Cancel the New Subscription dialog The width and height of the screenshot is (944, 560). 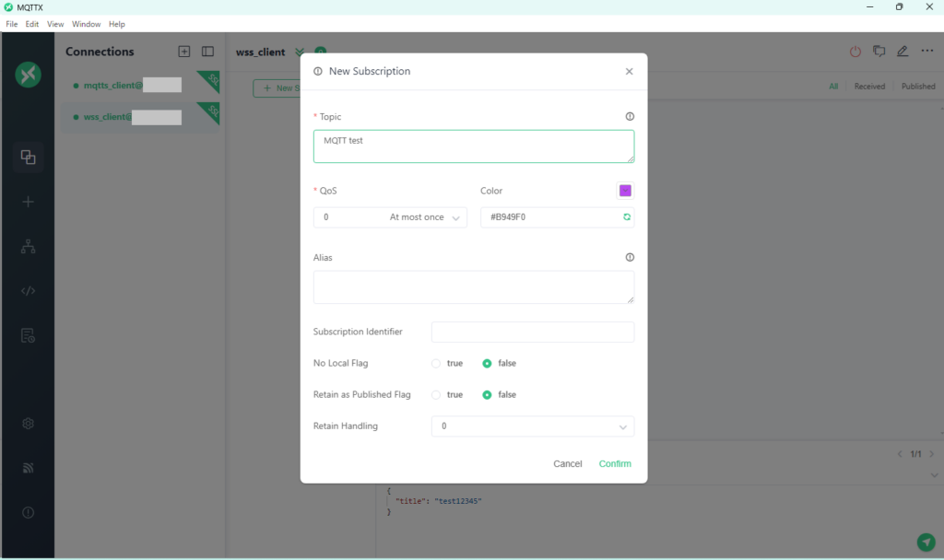click(567, 464)
